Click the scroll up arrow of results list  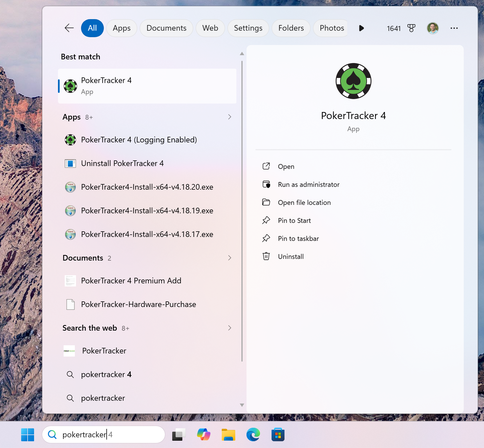tap(242, 53)
